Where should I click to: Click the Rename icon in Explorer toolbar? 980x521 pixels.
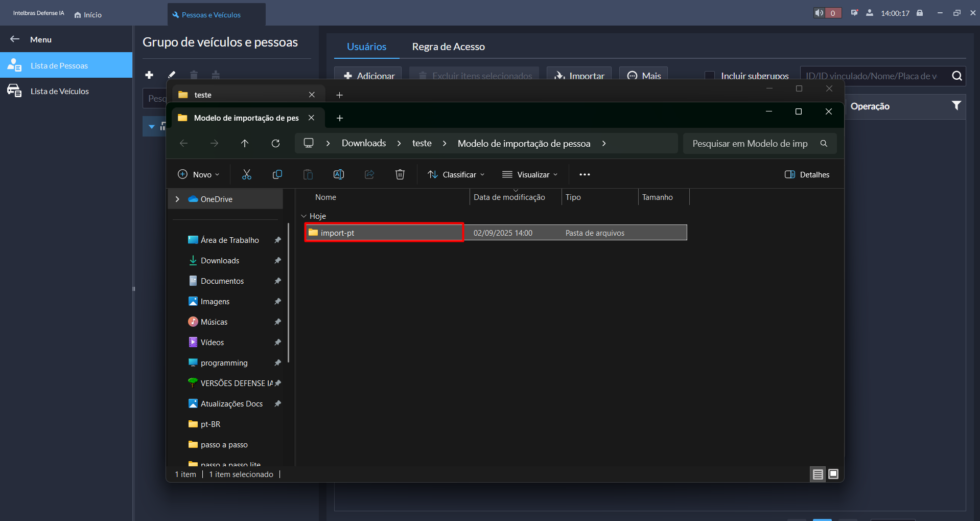pos(339,175)
